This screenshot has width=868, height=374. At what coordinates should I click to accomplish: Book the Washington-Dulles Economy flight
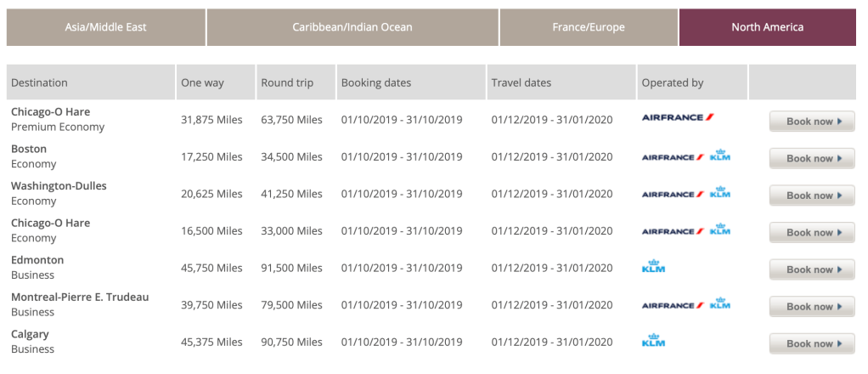pos(812,195)
